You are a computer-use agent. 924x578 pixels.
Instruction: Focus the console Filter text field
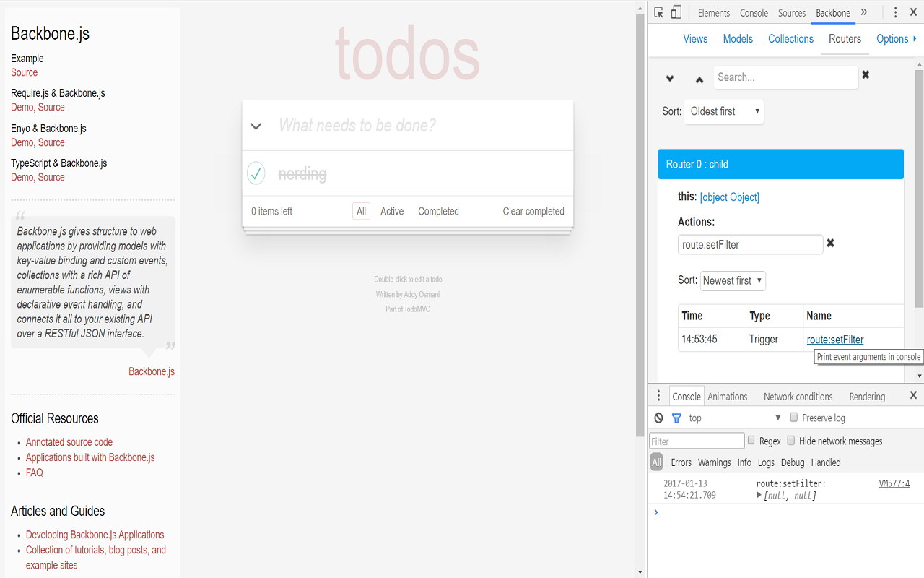point(697,441)
